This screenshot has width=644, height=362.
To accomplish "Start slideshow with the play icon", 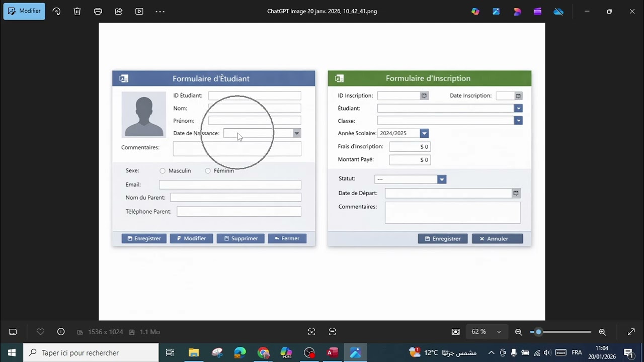I will pyautogui.click(x=139, y=11).
